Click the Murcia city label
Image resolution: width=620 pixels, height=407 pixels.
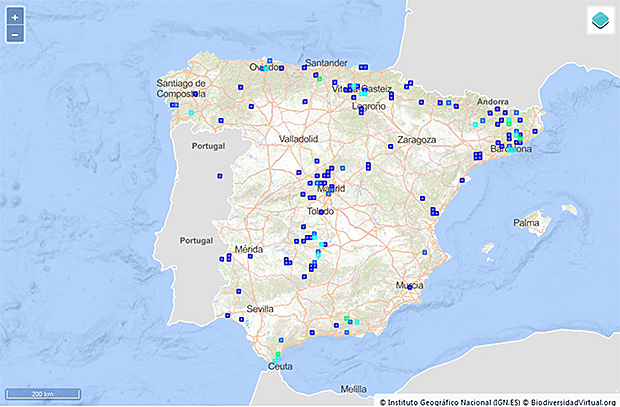[x=409, y=285]
